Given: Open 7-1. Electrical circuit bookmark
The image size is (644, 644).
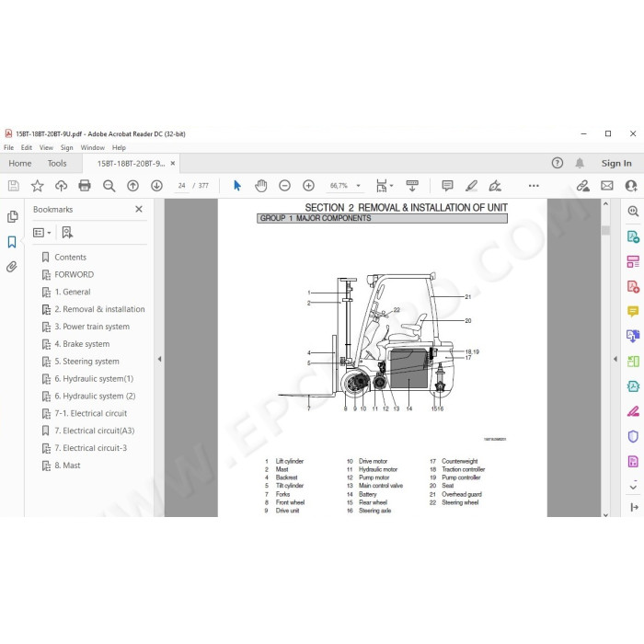Looking at the screenshot, I should 90,414.
